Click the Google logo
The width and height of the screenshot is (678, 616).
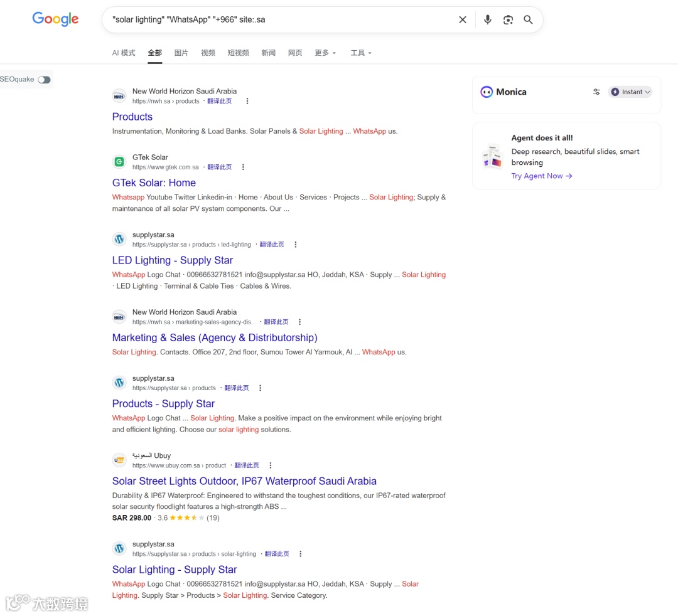(x=55, y=19)
